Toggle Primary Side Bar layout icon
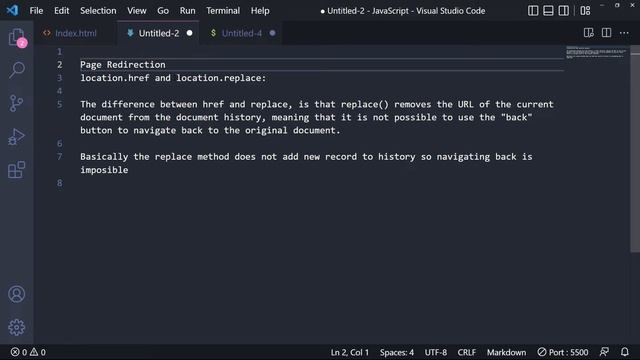The width and height of the screenshot is (640, 360). (x=533, y=11)
